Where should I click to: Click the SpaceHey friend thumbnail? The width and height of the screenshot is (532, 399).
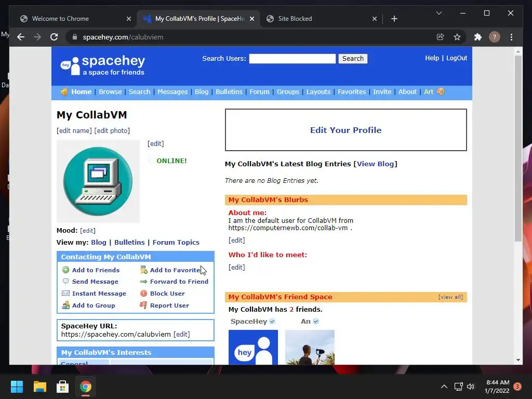point(253,347)
